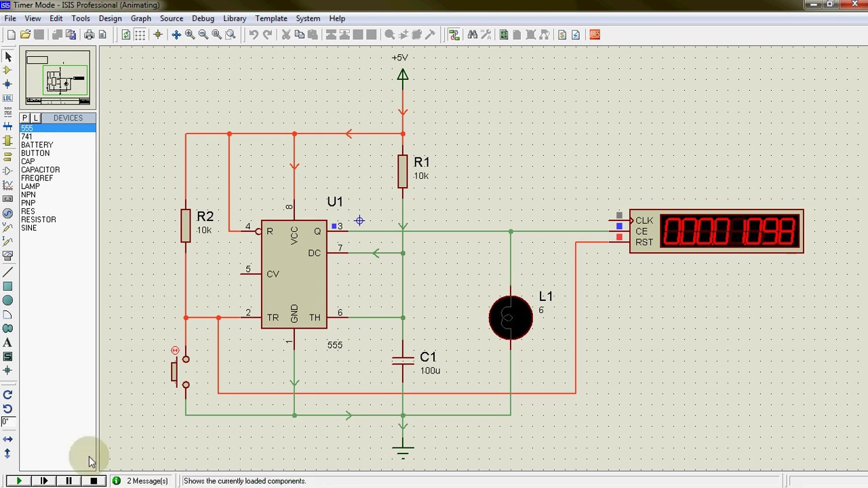
Task: Pause the running simulation
Action: pyautogui.click(x=68, y=481)
